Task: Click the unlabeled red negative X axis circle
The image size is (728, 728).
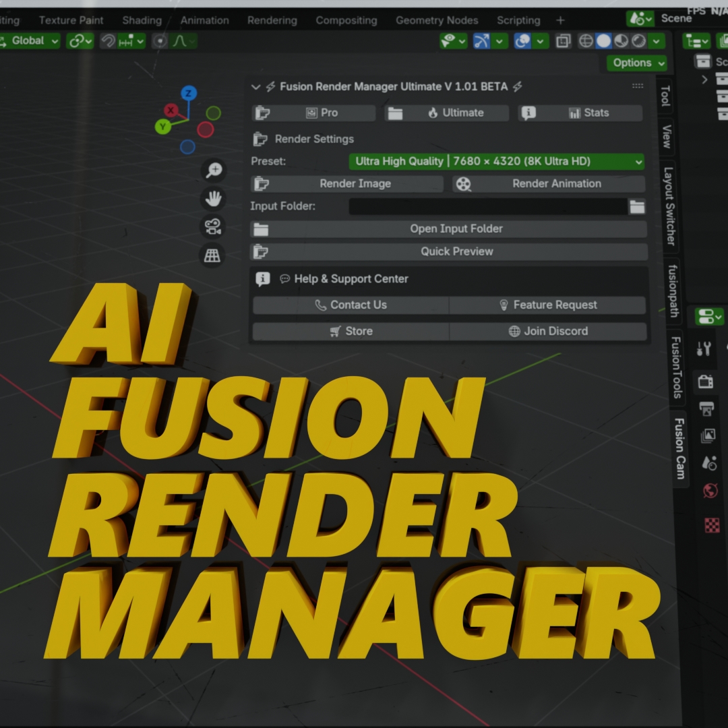Action: coord(205,129)
